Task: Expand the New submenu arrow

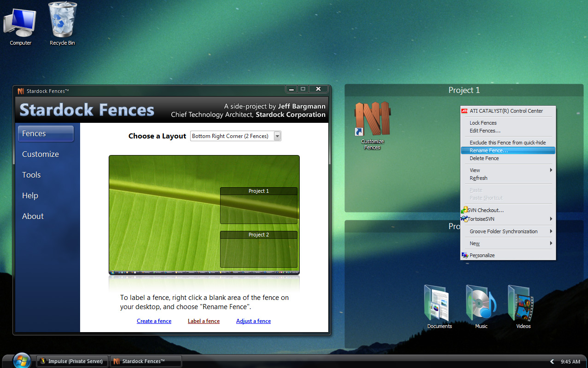Action: pyautogui.click(x=551, y=243)
